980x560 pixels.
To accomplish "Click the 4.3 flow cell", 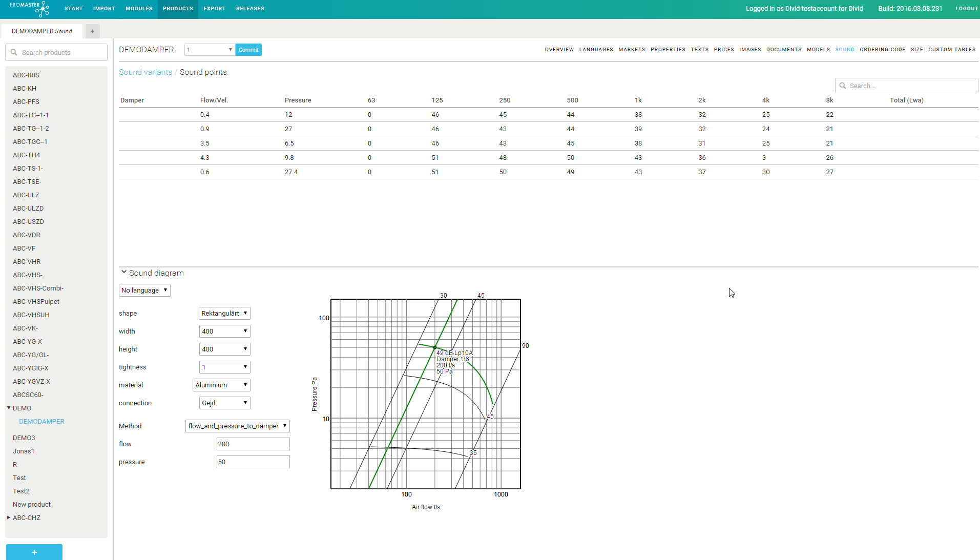I will [204, 157].
